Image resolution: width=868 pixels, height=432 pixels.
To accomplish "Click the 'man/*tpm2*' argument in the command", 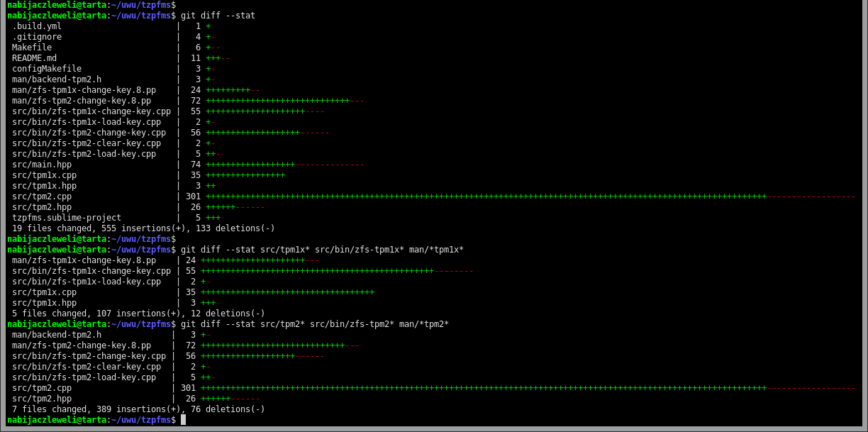I will click(x=423, y=324).
